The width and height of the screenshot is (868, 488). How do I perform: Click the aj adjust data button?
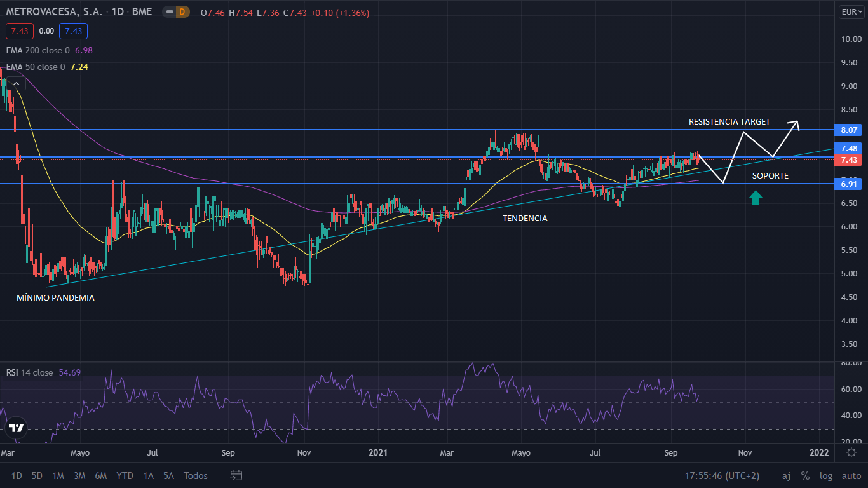tap(786, 475)
